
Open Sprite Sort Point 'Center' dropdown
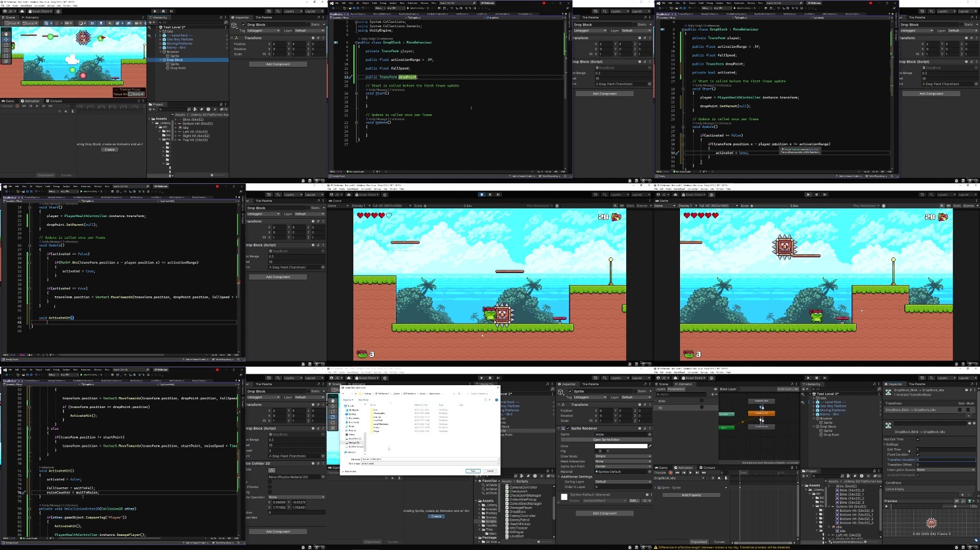coord(623,466)
